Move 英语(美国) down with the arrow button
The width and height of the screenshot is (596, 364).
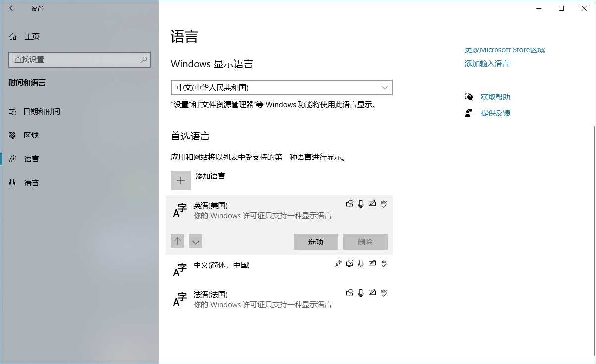coord(196,241)
